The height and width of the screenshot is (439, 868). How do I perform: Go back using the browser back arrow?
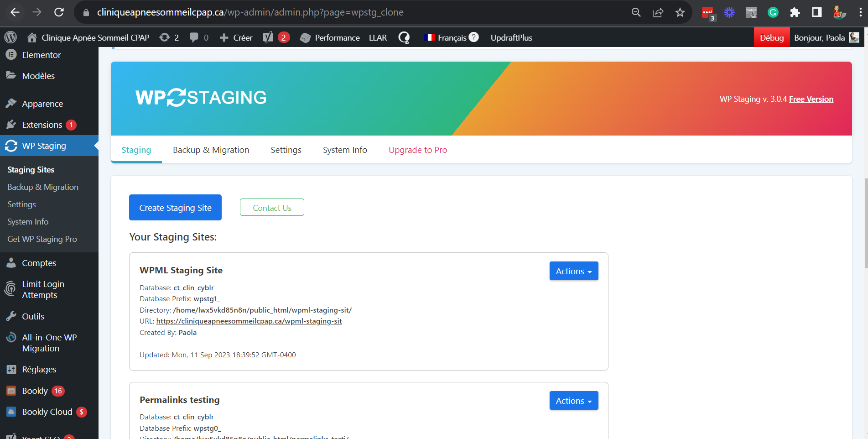[15, 12]
